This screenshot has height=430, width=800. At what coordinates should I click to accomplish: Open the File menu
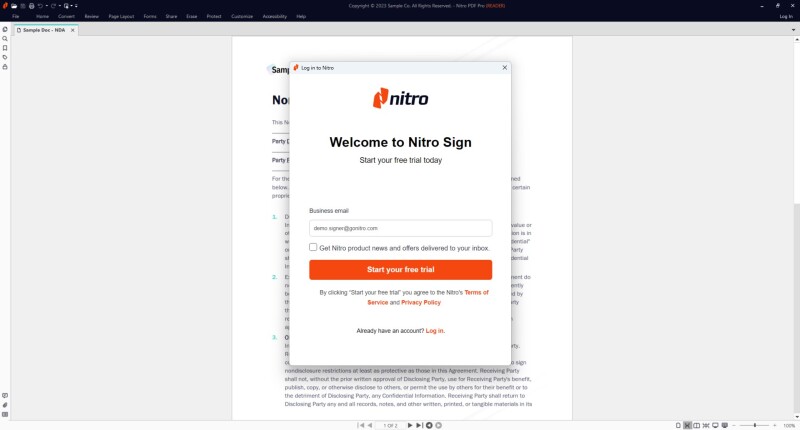(16, 16)
